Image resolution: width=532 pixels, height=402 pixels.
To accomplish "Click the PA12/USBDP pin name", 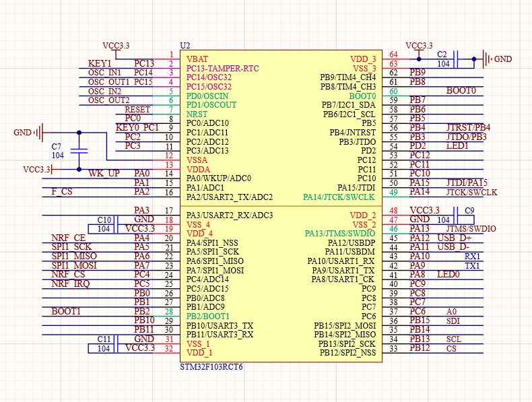I will 352,242.
